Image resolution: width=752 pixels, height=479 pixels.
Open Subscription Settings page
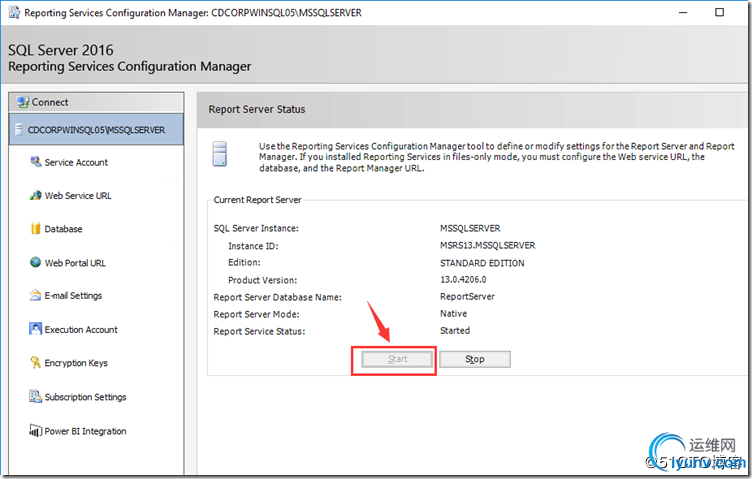tap(85, 397)
